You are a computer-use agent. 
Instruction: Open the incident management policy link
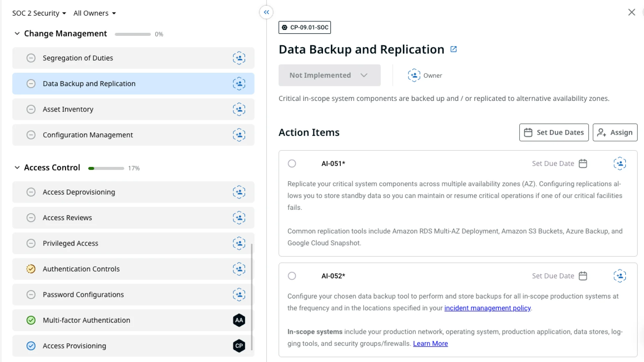(487, 308)
